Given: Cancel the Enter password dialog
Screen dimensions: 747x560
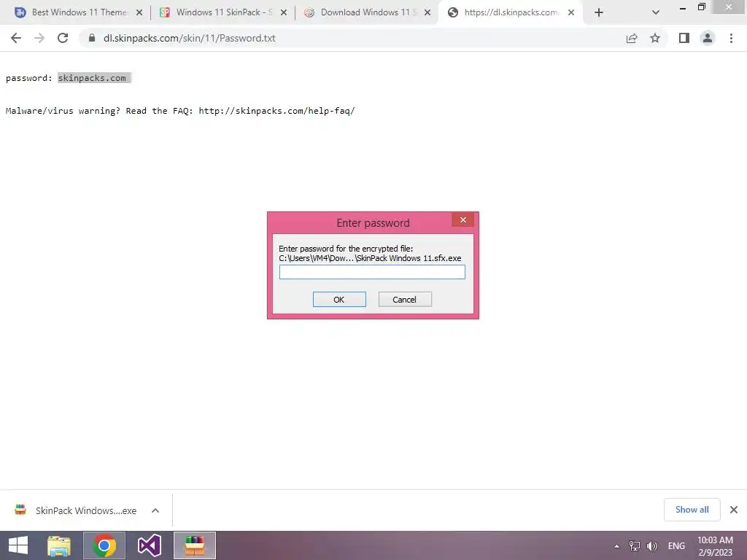Looking at the screenshot, I should (405, 300).
